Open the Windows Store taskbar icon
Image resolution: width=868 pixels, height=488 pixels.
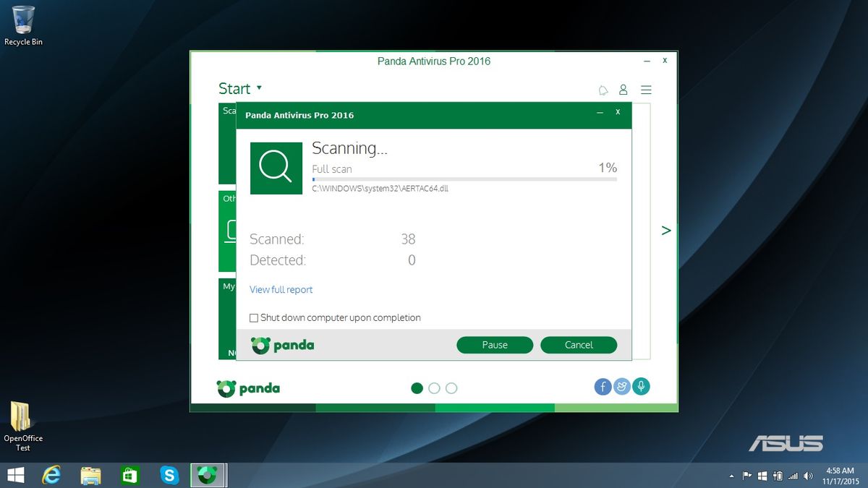point(129,475)
